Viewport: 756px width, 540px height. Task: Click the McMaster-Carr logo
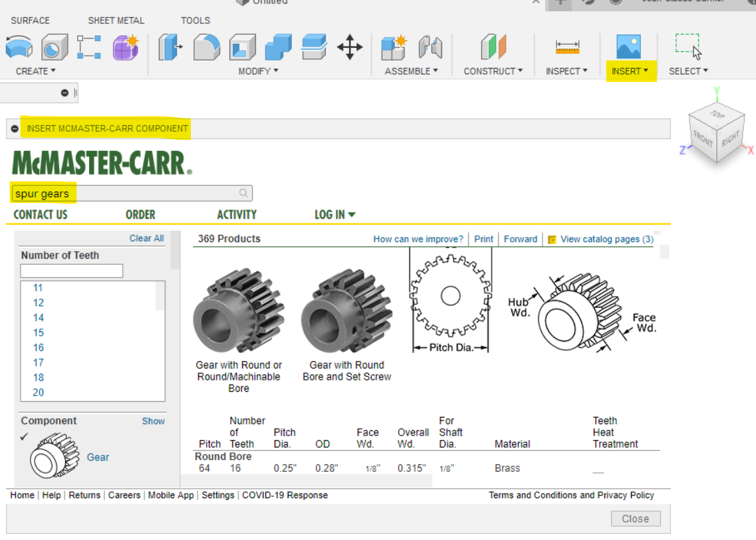coord(102,162)
